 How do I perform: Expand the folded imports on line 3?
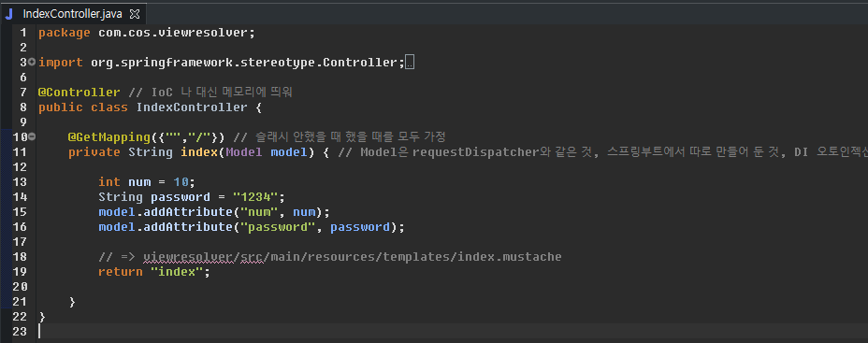pos(32,62)
